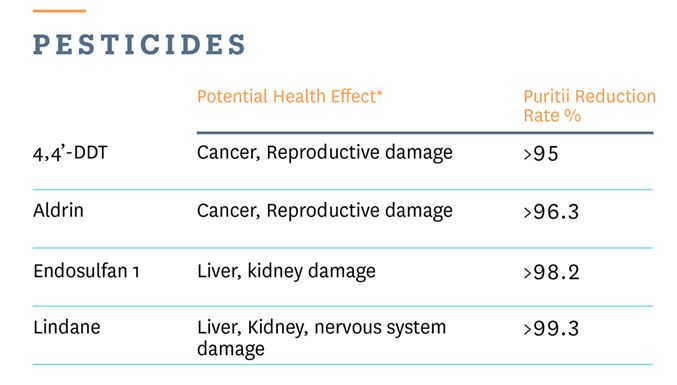Click the orange accent line above the heading

click(59, 11)
